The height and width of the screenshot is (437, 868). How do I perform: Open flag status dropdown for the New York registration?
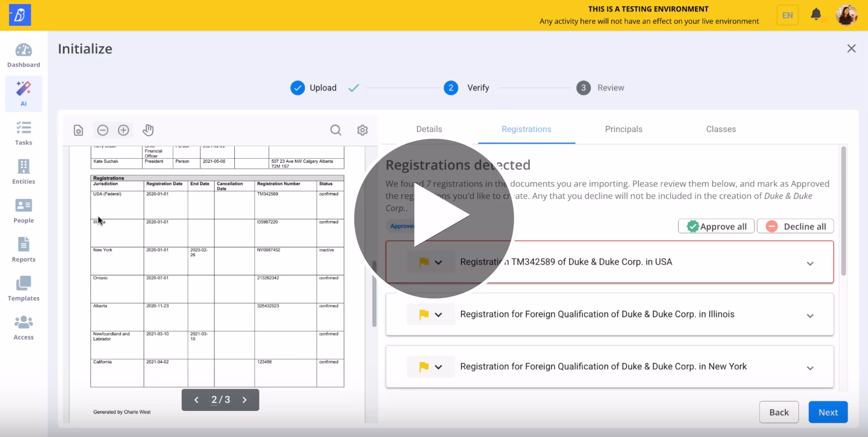431,367
